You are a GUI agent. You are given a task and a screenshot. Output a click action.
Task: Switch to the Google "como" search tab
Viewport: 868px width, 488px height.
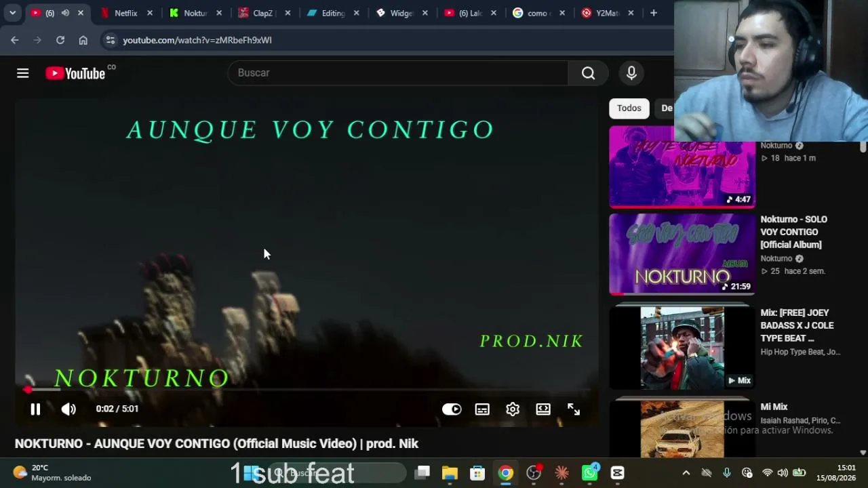point(539,13)
